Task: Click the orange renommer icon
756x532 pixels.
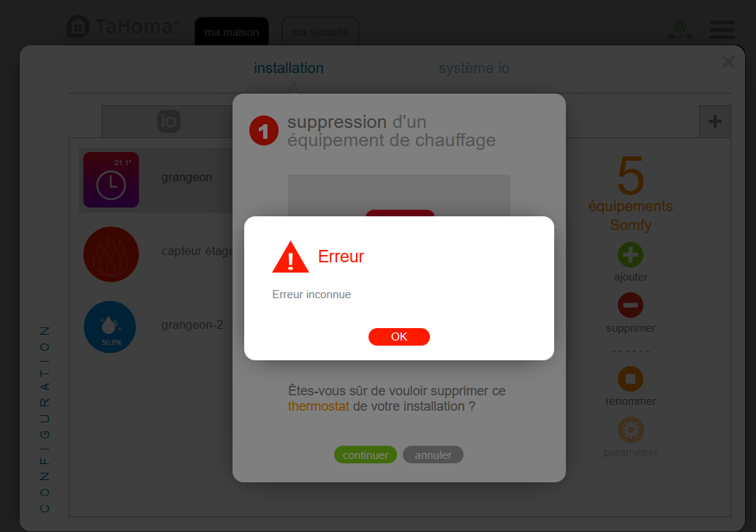Action: [x=631, y=379]
